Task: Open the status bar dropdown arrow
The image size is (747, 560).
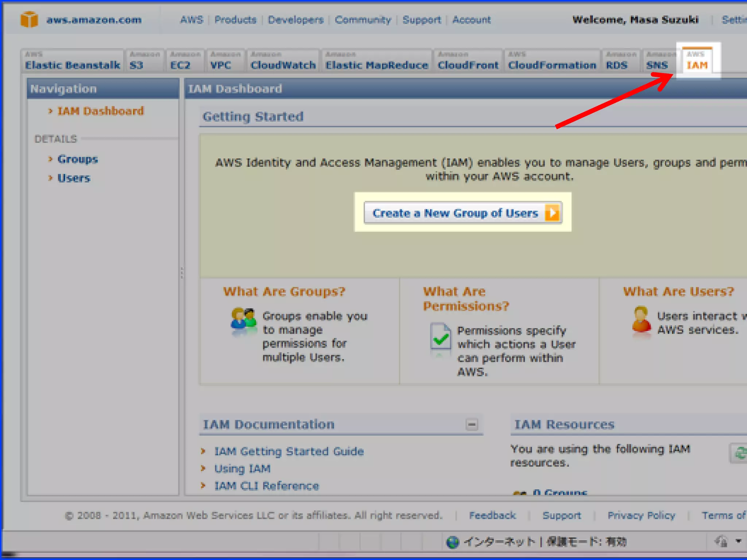Action: (739, 541)
